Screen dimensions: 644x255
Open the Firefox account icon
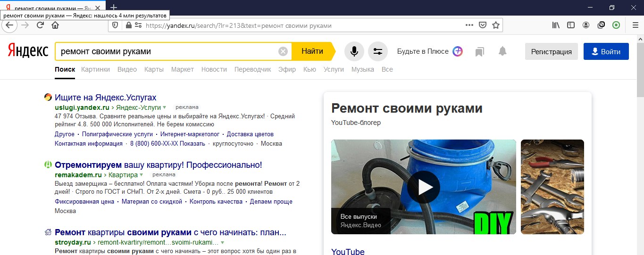(586, 25)
